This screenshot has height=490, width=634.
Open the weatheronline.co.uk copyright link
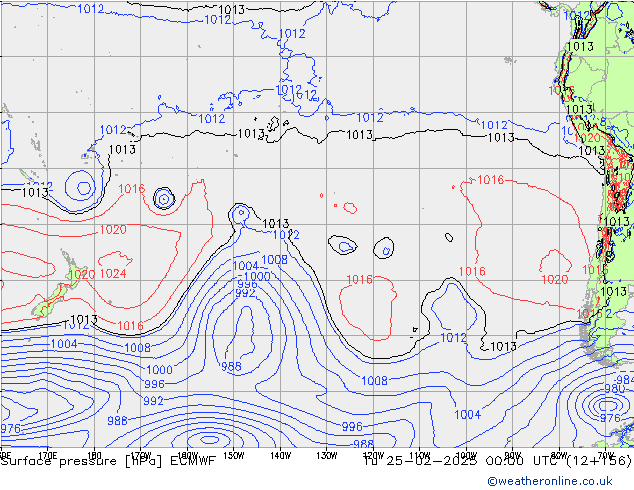(x=550, y=481)
